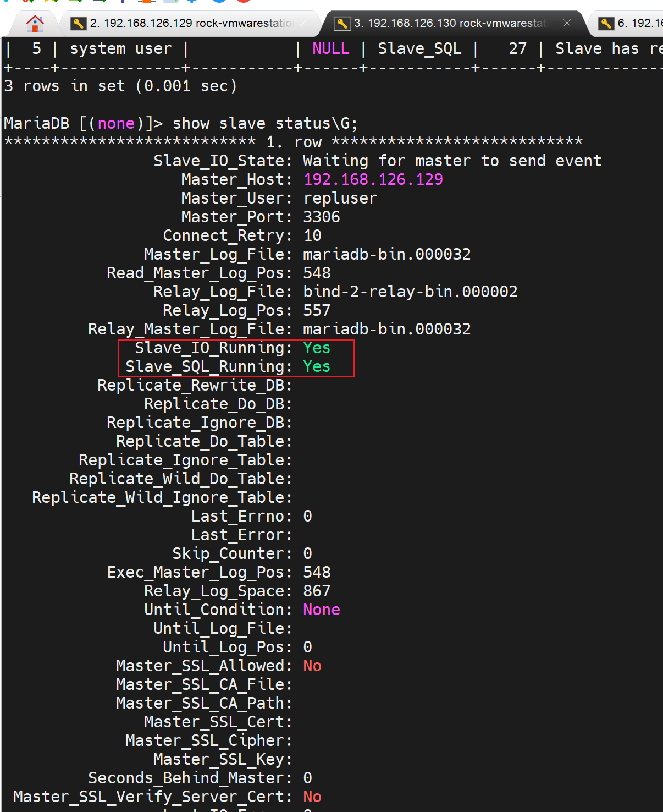Click the key icon on the 192.168.126.129 tab
Screen dimensions: 663x812
79,23
